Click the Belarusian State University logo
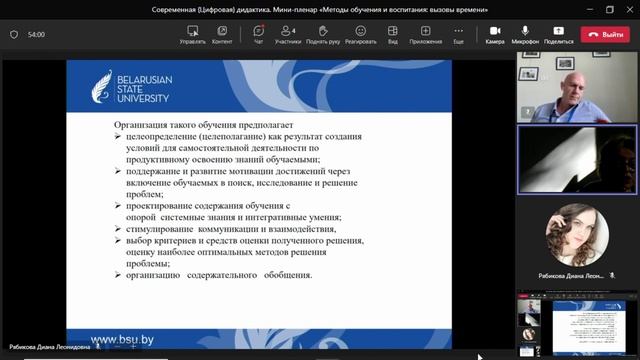This screenshot has width=640, height=360. pyautogui.click(x=131, y=87)
